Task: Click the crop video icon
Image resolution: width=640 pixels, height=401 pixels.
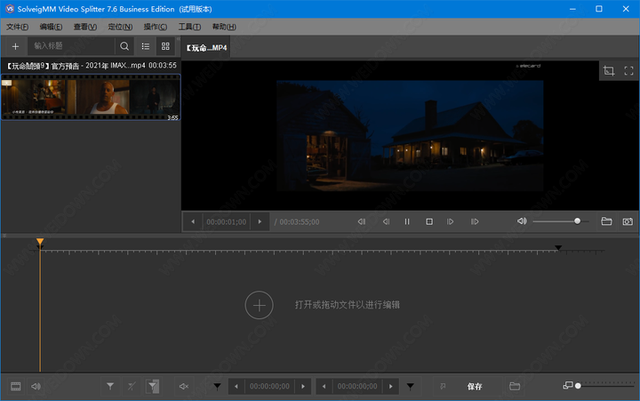Action: (609, 71)
